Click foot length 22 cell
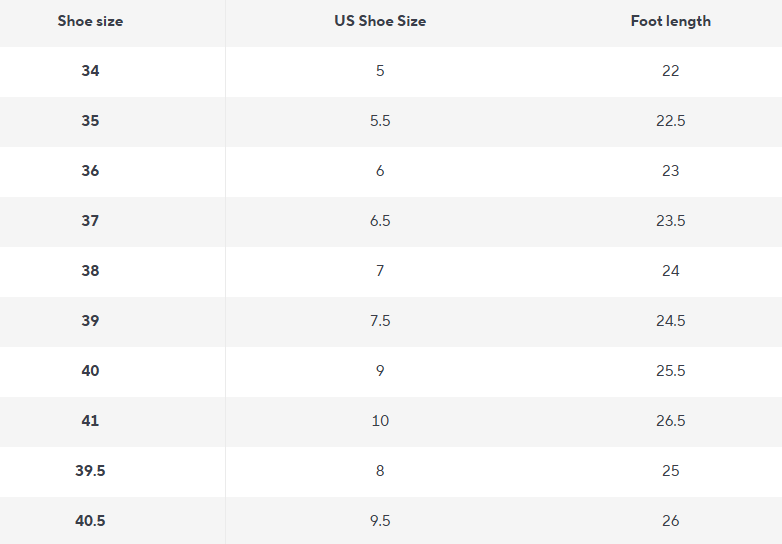The image size is (782, 544). [670, 71]
